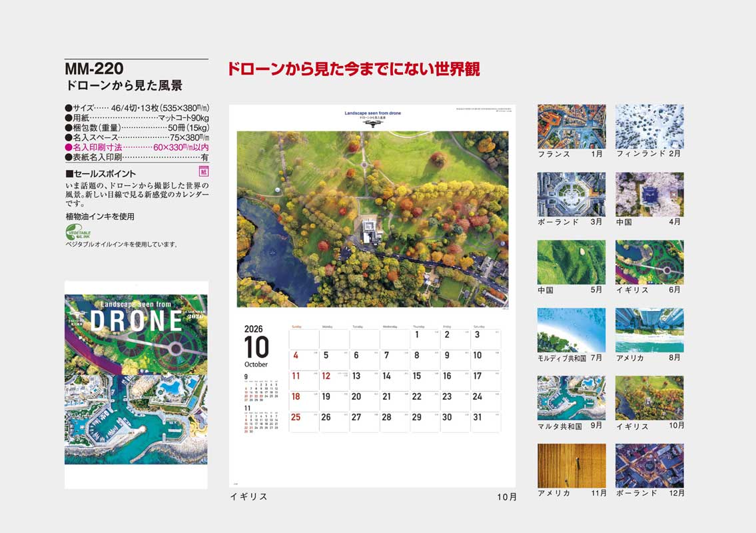Click the セールスポイント heading
756x533 pixels.
click(101, 174)
